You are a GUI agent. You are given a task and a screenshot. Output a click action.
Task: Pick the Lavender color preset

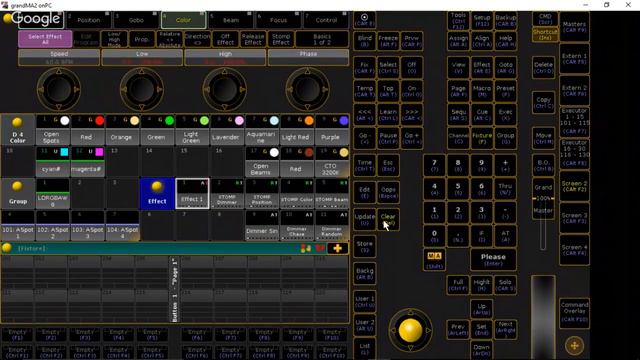click(x=226, y=130)
